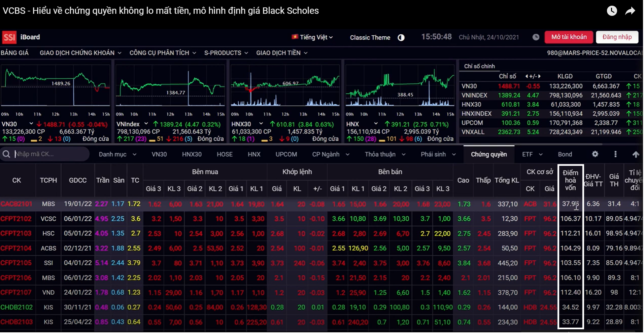The height and width of the screenshot is (334, 644).
Task: Open CP Ngành dropdown
Action: 331,154
